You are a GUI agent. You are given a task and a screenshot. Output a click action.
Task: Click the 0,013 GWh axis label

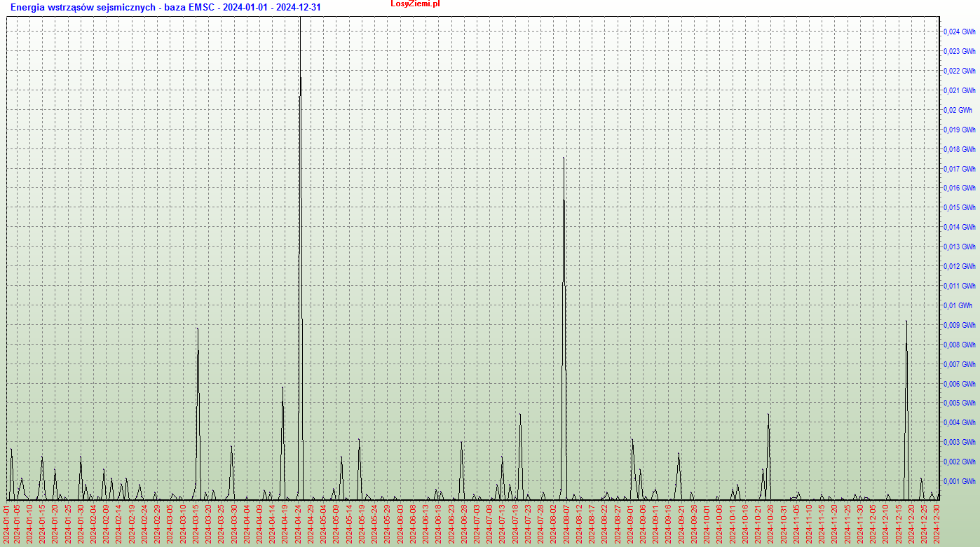pos(959,247)
